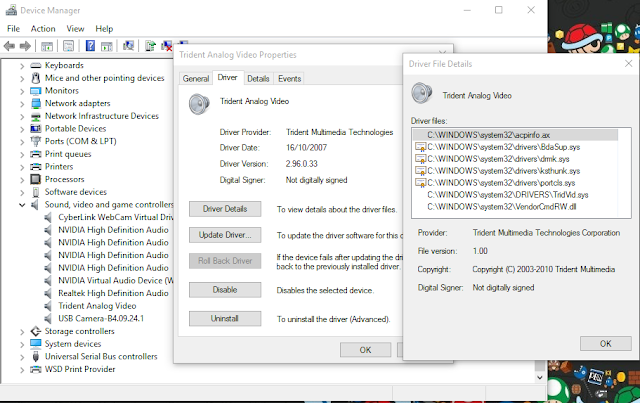Click the Update Driver... button
640x403 pixels.
225,235
